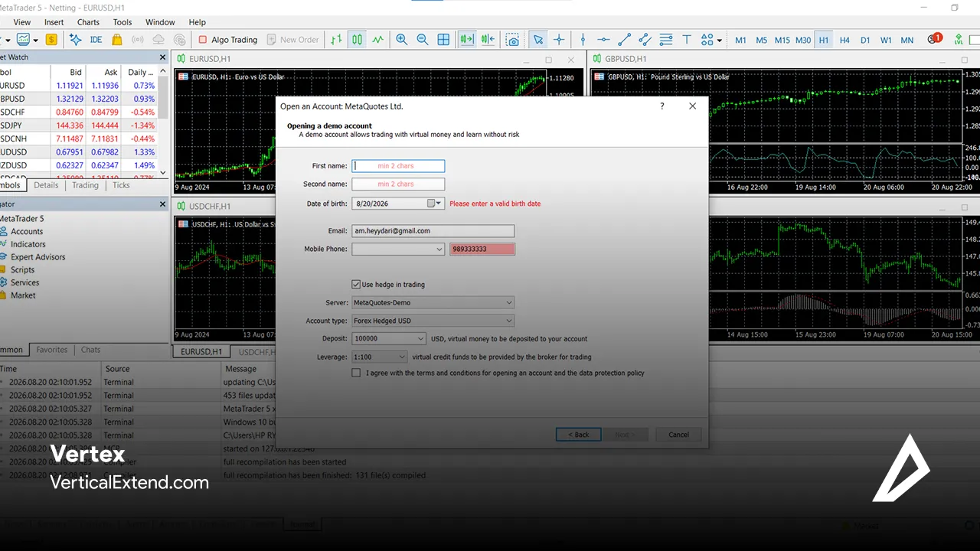The width and height of the screenshot is (980, 551).
Task: Toggle Algo Trading in toolbar
Action: [227, 40]
